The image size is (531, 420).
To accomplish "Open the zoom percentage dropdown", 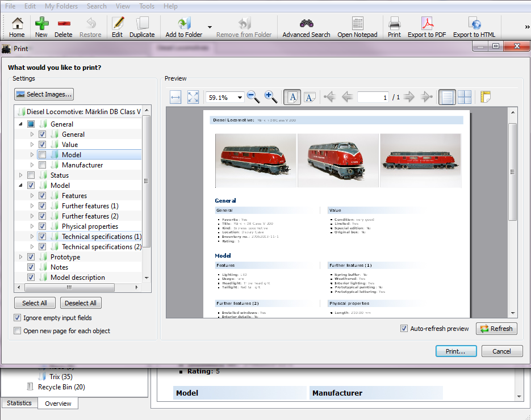I will [x=240, y=98].
